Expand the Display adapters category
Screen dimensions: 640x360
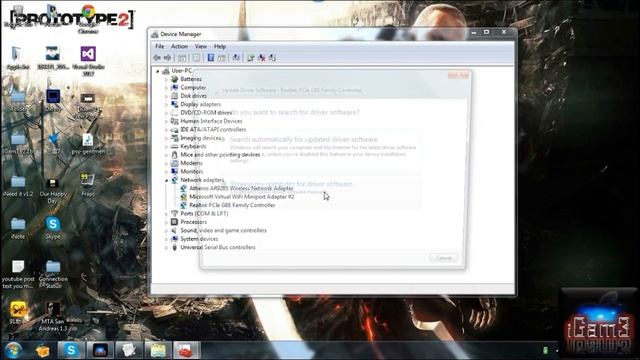[166, 104]
